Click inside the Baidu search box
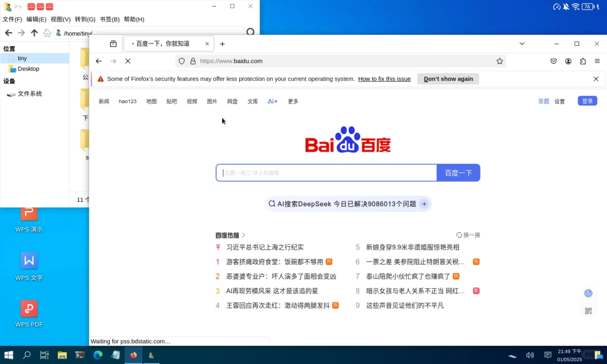The height and width of the screenshot is (364, 607). pyautogui.click(x=325, y=173)
